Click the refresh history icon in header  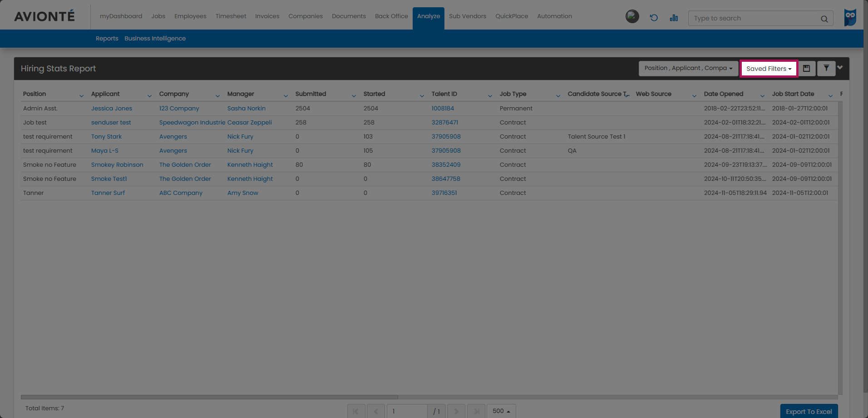coord(654,18)
